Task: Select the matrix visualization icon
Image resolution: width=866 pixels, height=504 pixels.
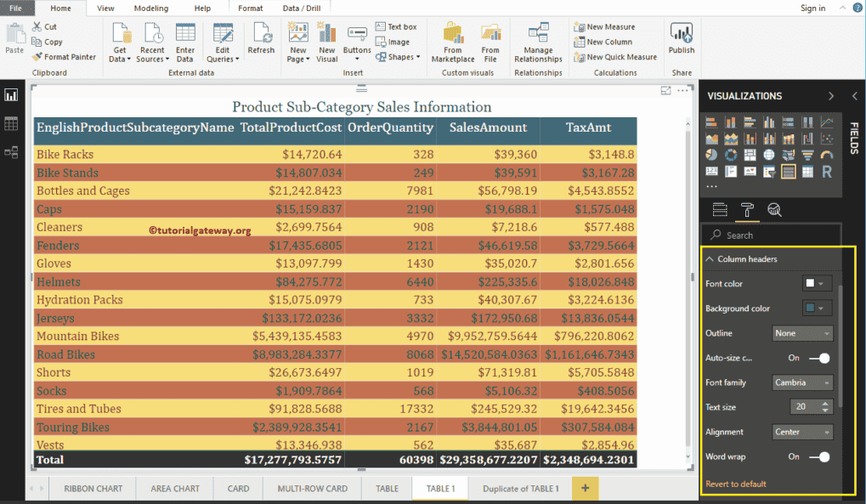Action: point(807,171)
